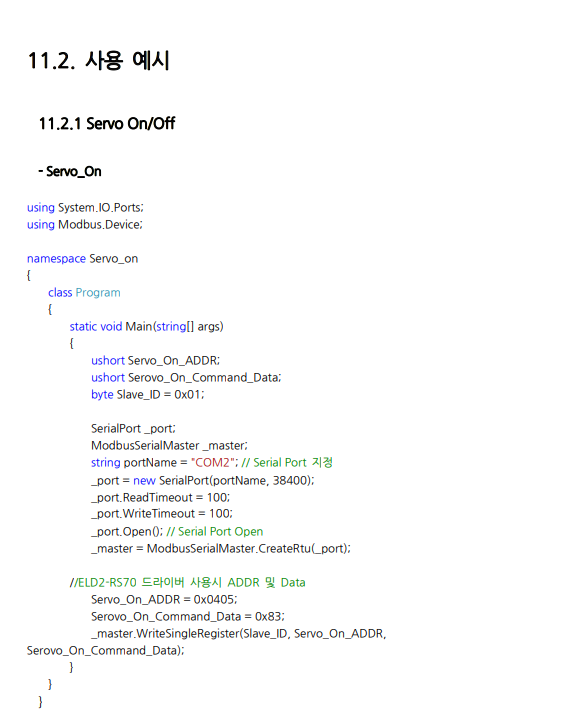
Task: Click the subheading "11.2.1 Servo On/Off"
Action: pyautogui.click(x=107, y=124)
